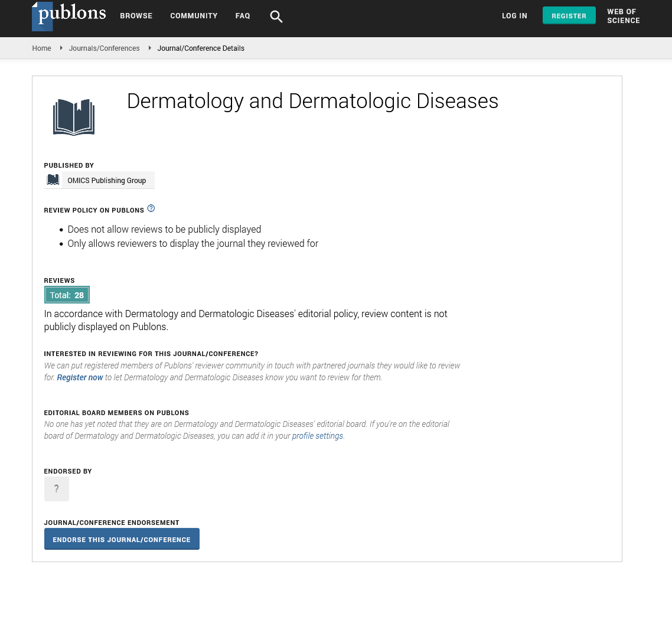This screenshot has width=672, height=633.
Task: Open Web of Science link
Action: coord(623,16)
